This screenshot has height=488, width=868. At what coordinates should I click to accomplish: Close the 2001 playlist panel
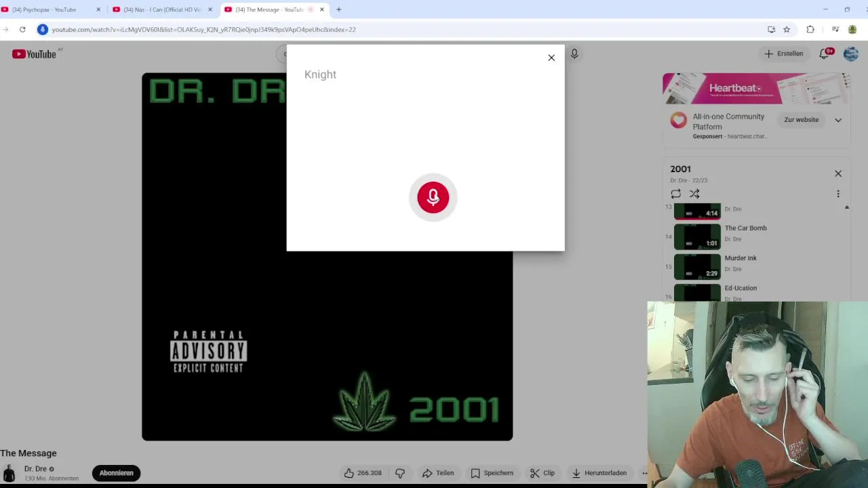click(838, 174)
